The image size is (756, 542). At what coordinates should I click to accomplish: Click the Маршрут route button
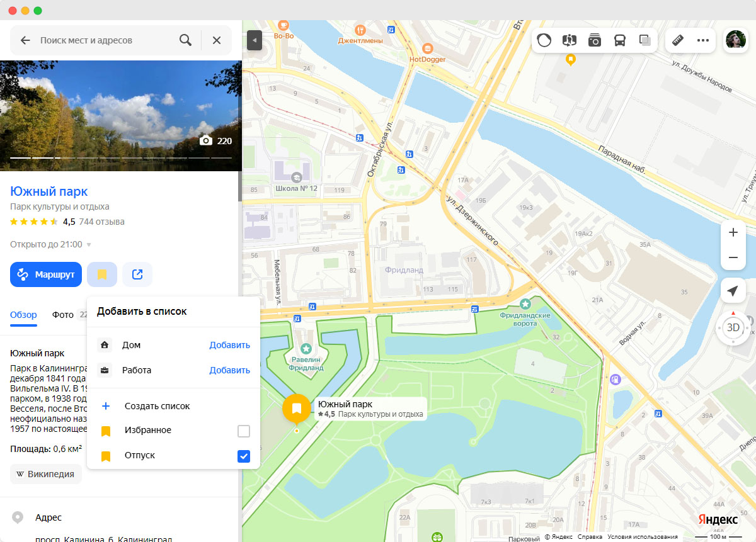tap(46, 274)
